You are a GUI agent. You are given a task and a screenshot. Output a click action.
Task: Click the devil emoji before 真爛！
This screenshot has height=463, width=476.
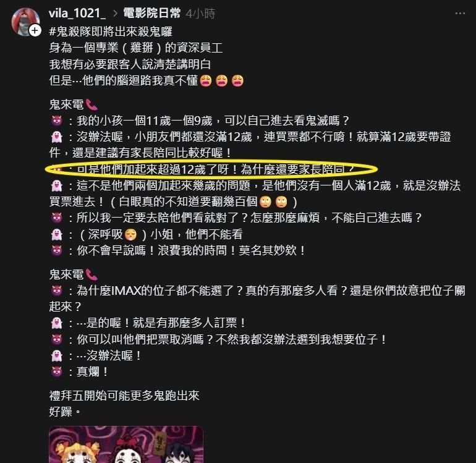[x=57, y=372]
